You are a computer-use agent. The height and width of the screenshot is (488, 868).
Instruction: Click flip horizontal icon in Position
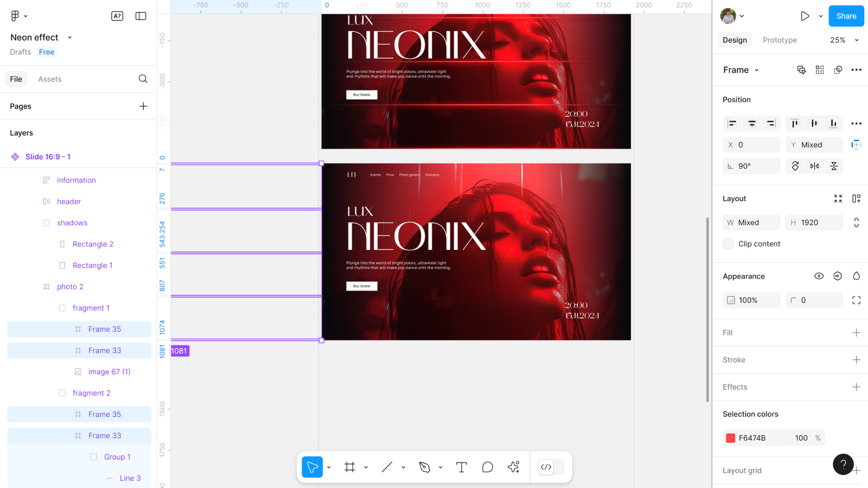[x=814, y=166]
